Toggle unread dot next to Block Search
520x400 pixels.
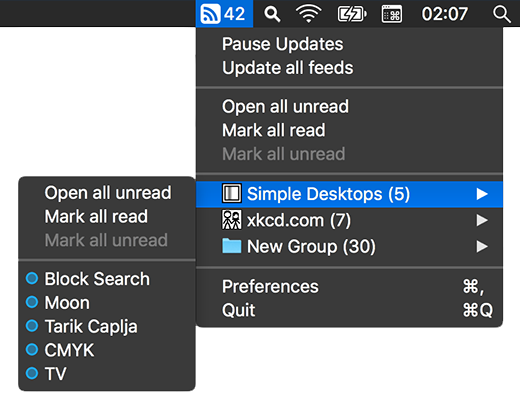(32, 278)
